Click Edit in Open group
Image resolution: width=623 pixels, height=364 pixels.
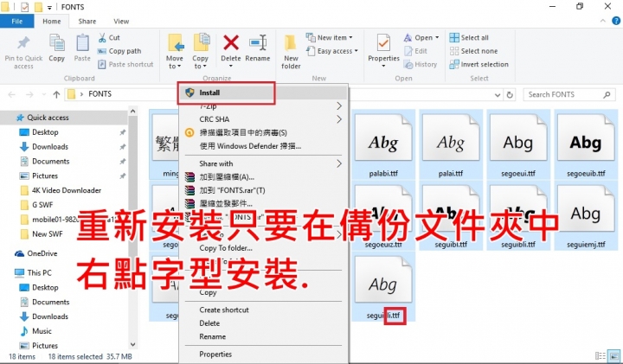pyautogui.click(x=415, y=51)
